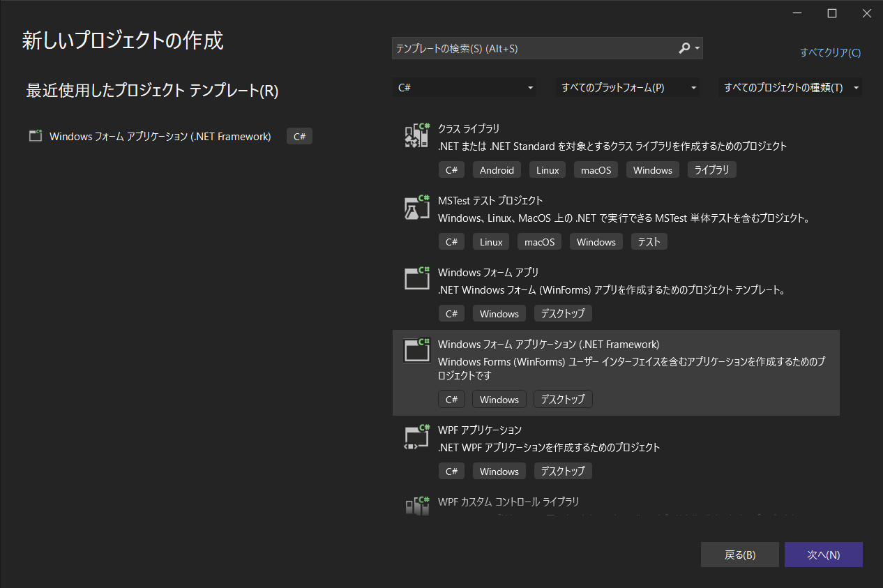Maximize the dialog window
This screenshot has height=588, width=883.
[x=832, y=13]
